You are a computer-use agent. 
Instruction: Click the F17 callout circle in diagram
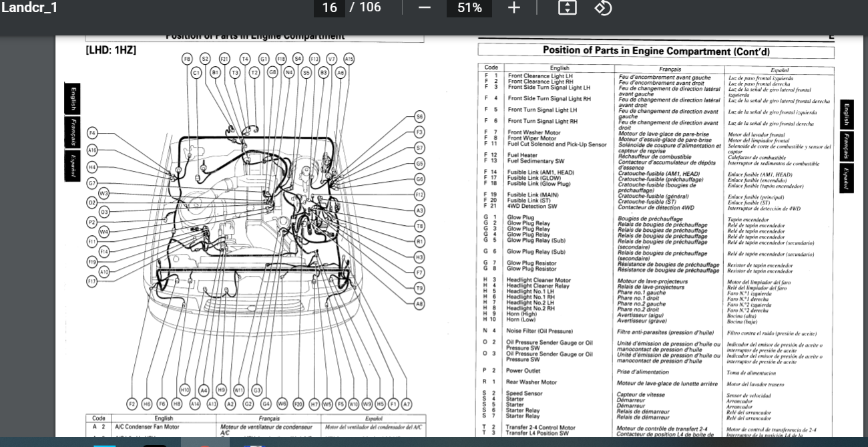click(92, 281)
